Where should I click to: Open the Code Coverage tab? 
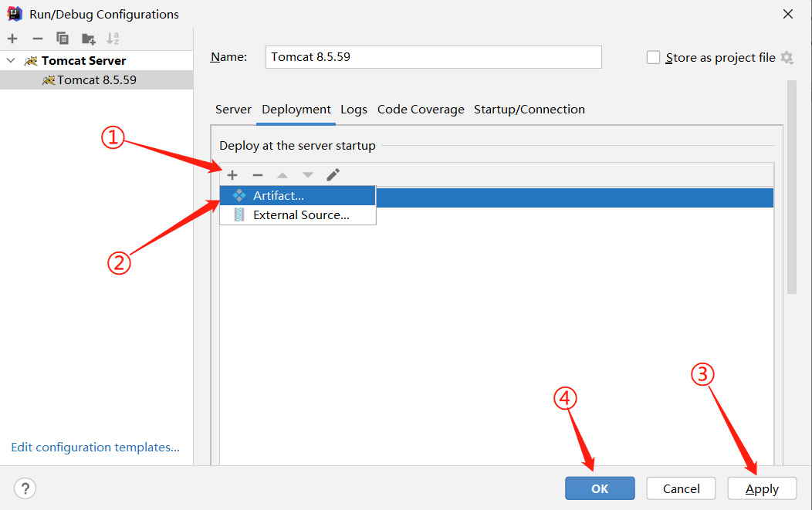click(421, 110)
